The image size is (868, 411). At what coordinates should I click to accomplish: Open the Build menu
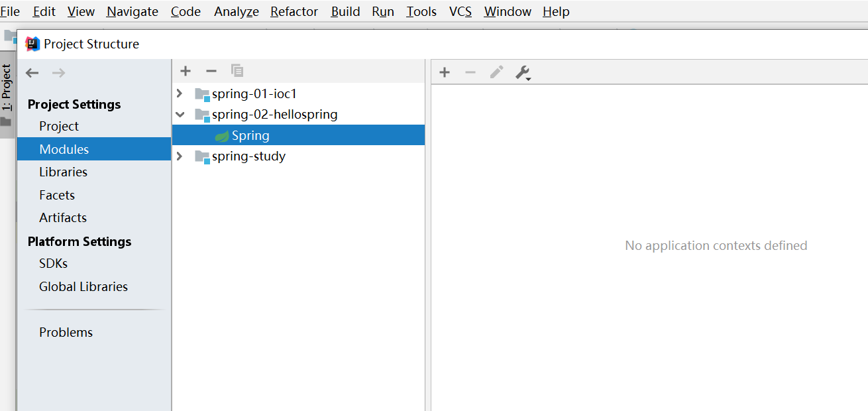coord(346,11)
